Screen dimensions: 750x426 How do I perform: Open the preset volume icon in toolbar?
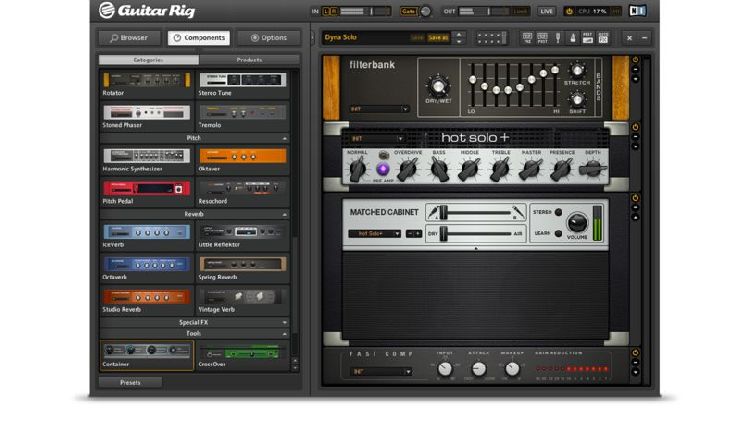[x=588, y=38]
